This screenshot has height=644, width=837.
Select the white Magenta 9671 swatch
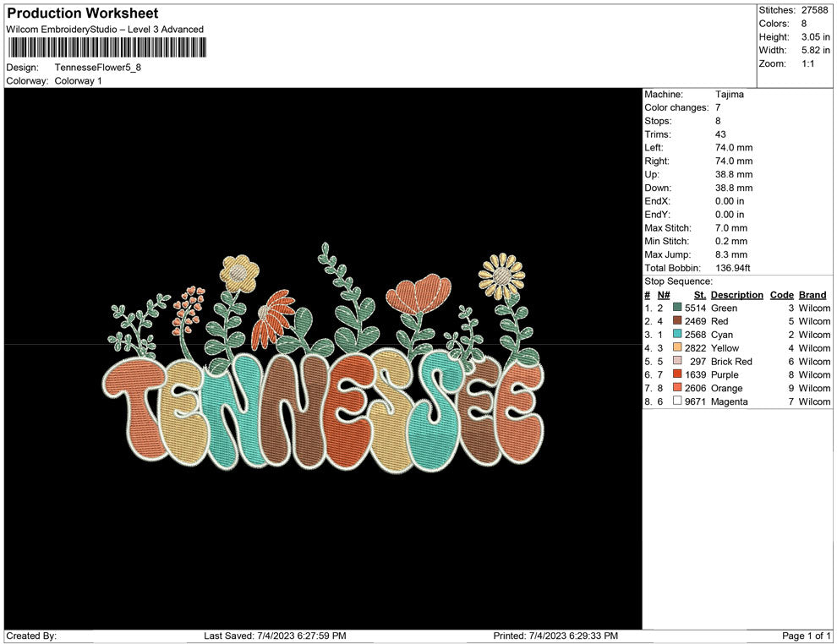point(677,401)
